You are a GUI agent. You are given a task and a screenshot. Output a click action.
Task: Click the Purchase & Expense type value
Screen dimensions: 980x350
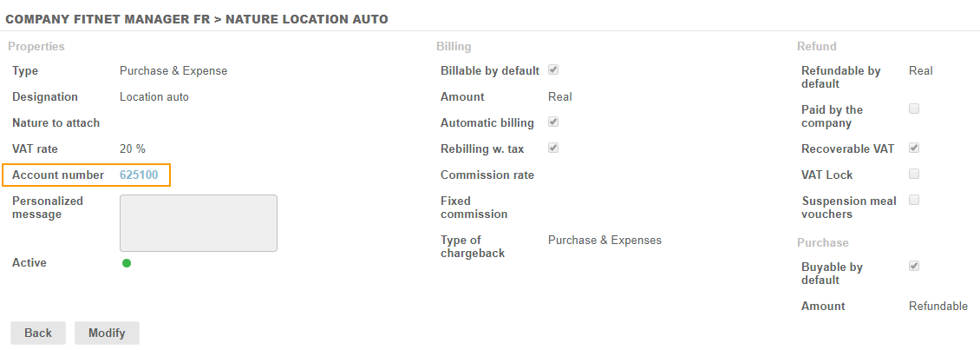tap(173, 71)
